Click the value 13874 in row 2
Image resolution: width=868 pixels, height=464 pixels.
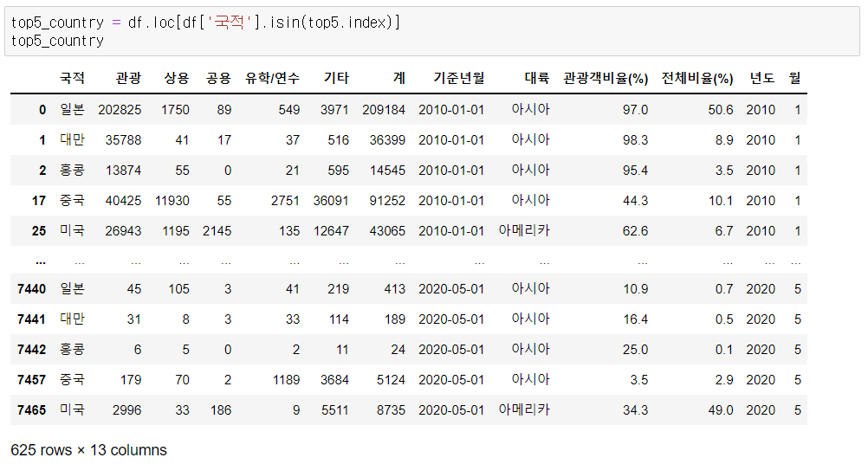click(124, 171)
